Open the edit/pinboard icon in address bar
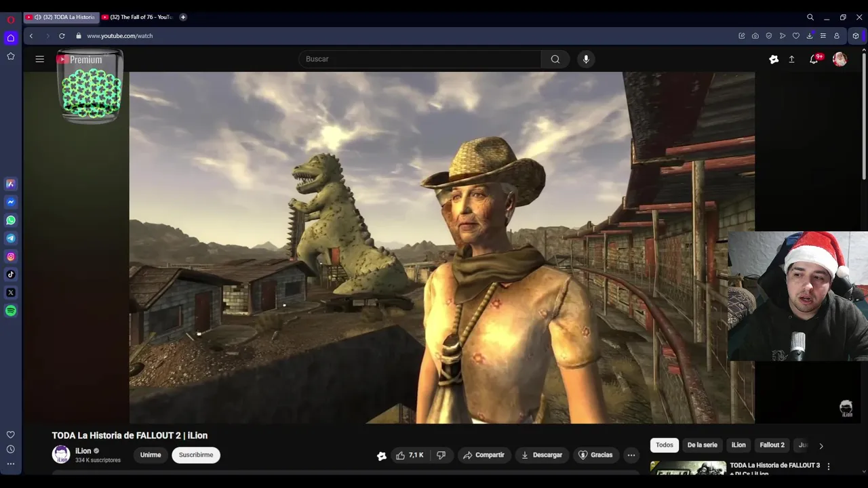 (742, 36)
